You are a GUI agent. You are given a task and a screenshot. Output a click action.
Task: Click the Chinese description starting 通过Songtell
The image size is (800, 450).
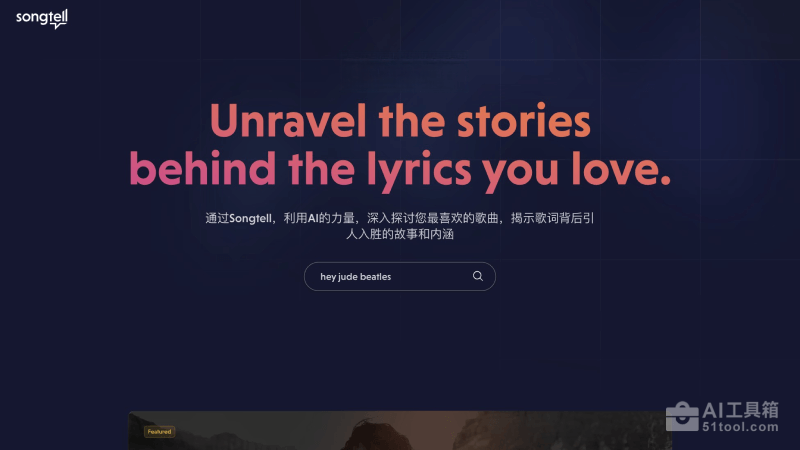click(x=400, y=226)
